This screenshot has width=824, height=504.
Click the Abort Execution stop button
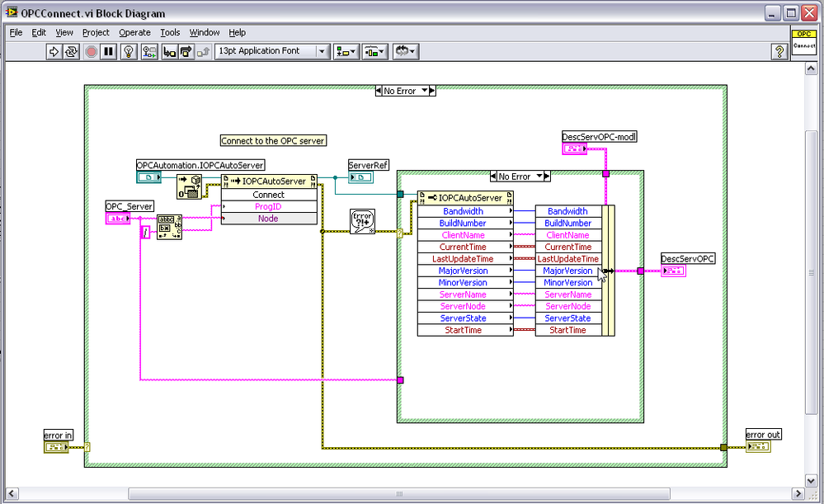pos(91,51)
